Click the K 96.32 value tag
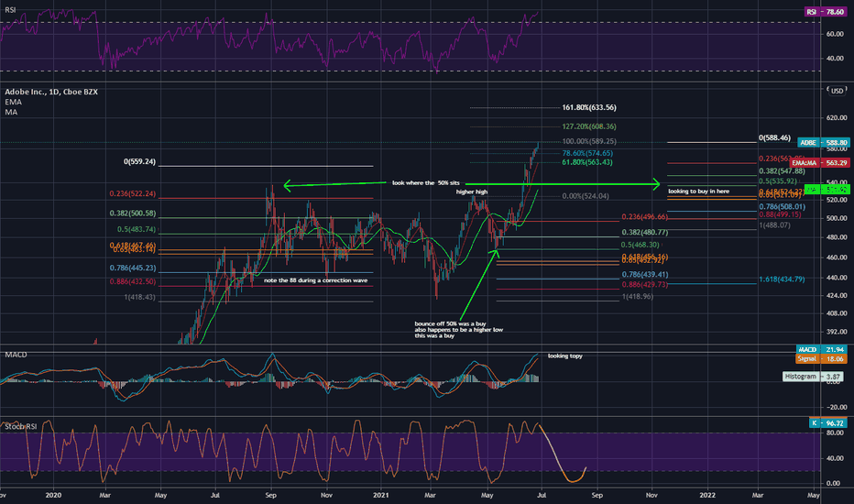The image size is (854, 504). tap(827, 422)
